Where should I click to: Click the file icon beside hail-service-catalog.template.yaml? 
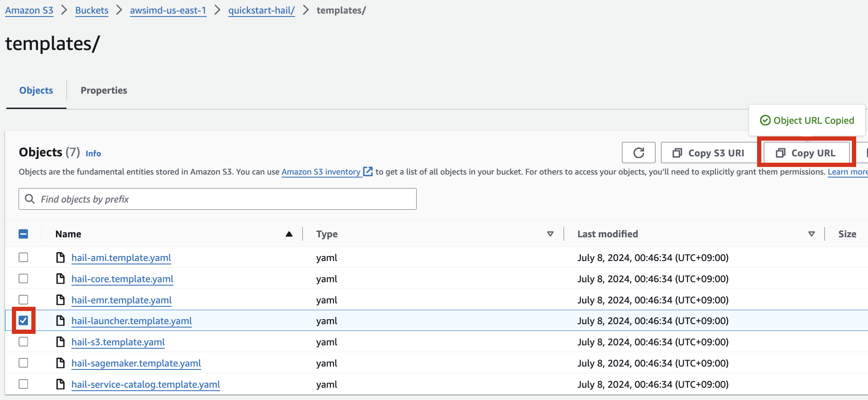point(61,384)
